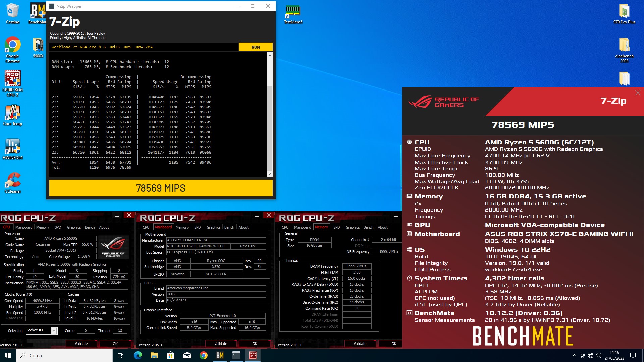Select About tab in first CPU-Z
The image size is (644, 362).
click(104, 227)
